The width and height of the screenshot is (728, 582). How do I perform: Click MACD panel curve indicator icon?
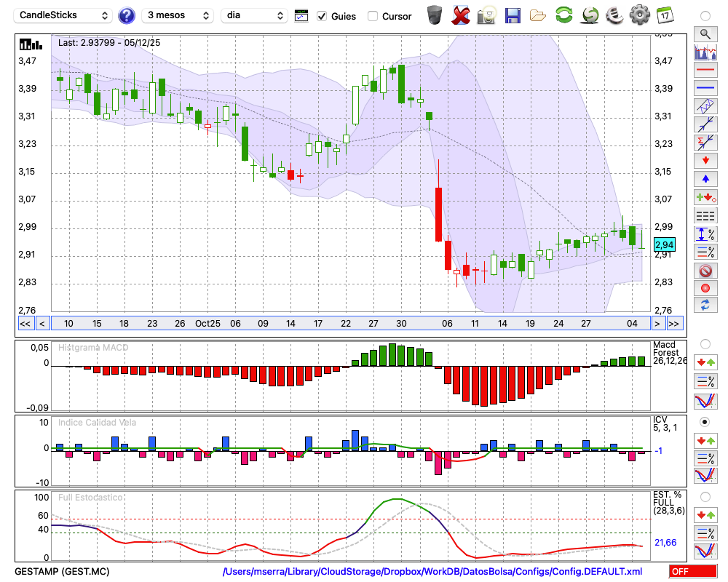pos(705,401)
